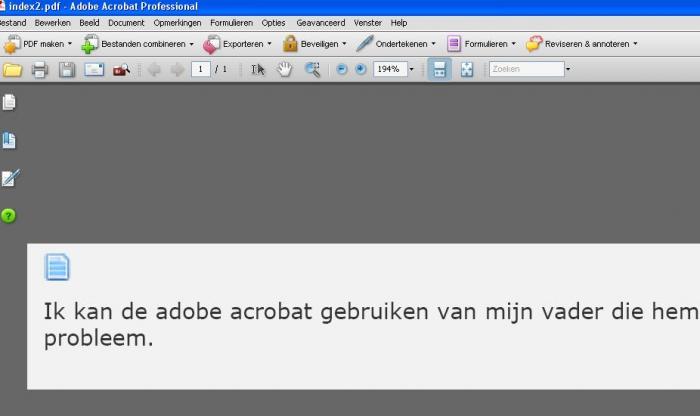The width and height of the screenshot is (700, 416).
Task: Click the email envelope icon
Action: coord(94,70)
